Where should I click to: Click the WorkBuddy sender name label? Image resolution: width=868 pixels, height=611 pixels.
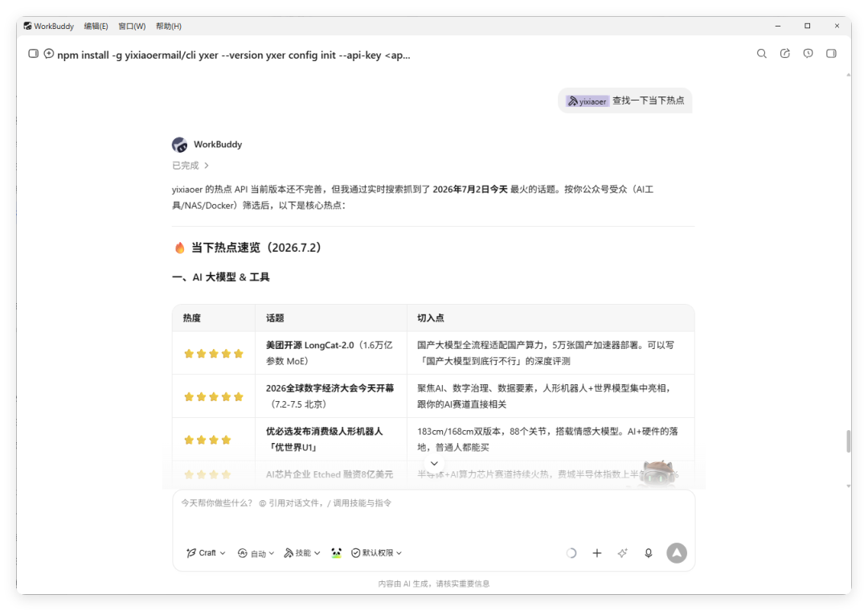(218, 145)
